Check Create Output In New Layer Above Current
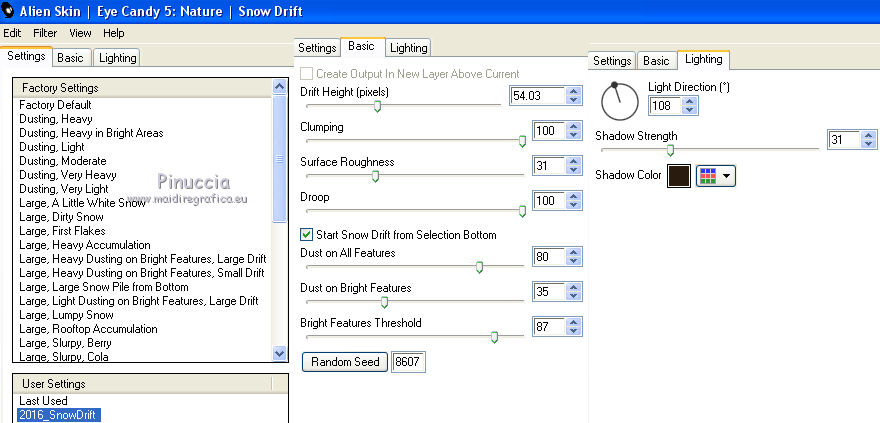This screenshot has width=880, height=423. click(306, 74)
